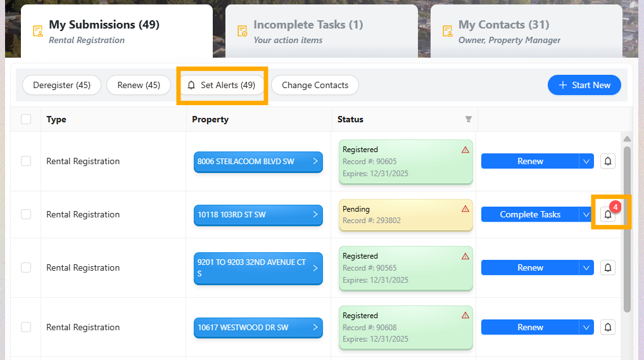Click the bell icon for 9201 32nd Avenue row
The image size is (644, 360).
click(608, 267)
